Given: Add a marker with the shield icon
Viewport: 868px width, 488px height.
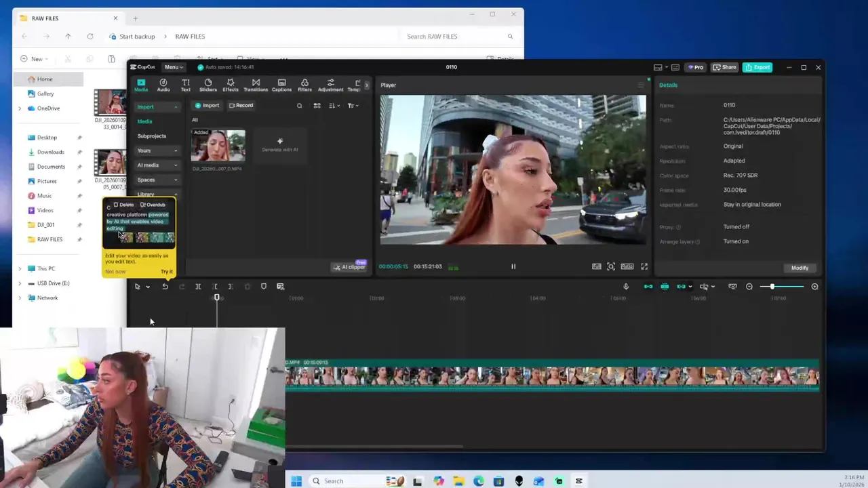Looking at the screenshot, I should [x=264, y=287].
